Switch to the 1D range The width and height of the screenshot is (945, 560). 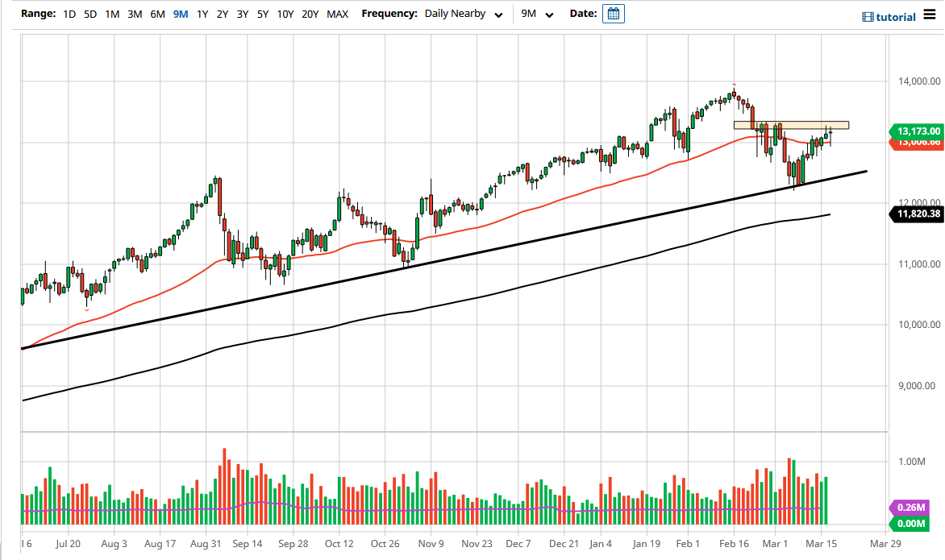point(69,14)
